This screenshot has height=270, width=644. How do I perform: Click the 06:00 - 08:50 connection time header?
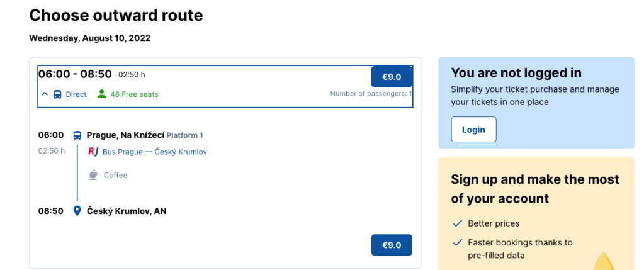[75, 74]
